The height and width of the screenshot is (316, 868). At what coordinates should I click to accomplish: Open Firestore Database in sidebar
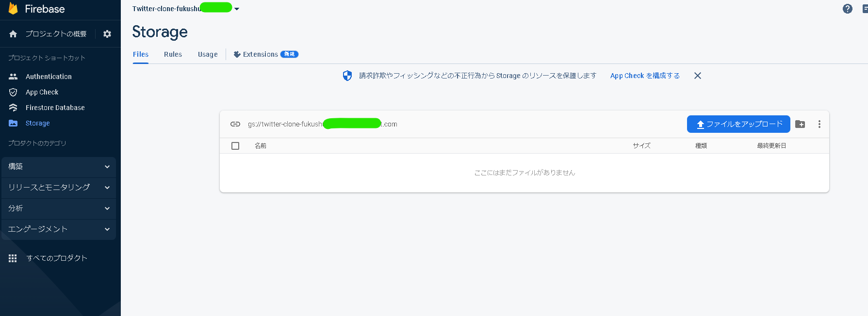55,108
